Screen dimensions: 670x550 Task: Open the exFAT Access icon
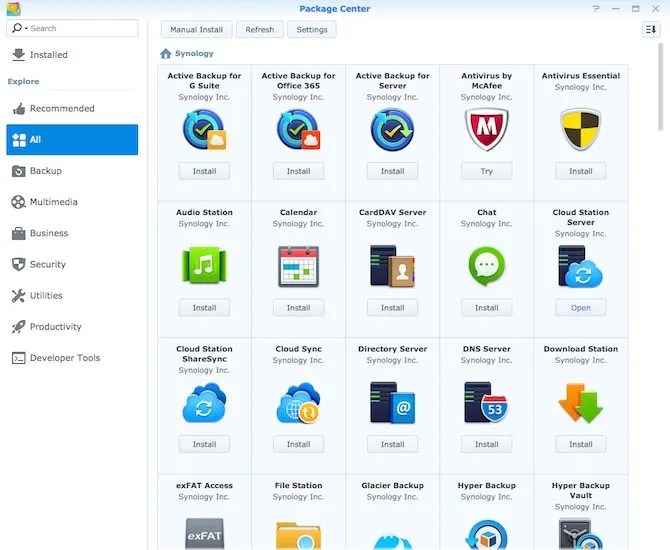pyautogui.click(x=204, y=534)
